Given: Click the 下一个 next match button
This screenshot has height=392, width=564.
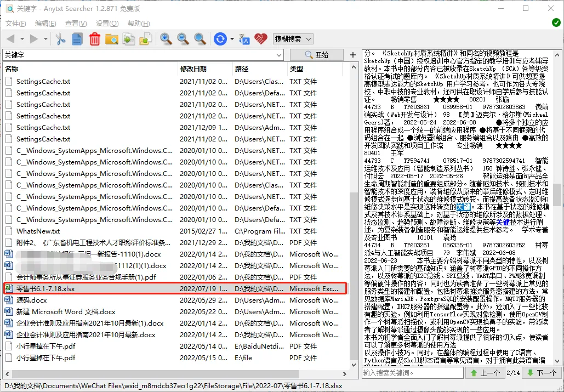Looking at the screenshot, I should (542, 373).
